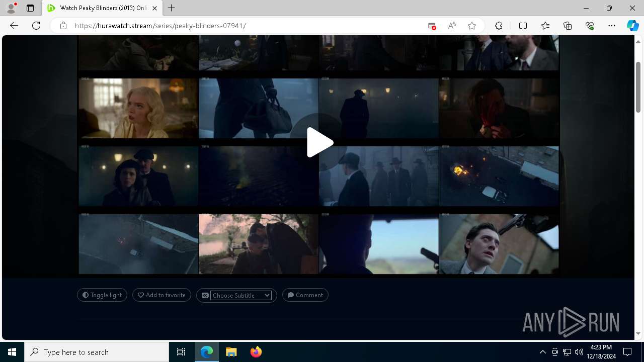Open the Copilot sidebar

pyautogui.click(x=632, y=26)
